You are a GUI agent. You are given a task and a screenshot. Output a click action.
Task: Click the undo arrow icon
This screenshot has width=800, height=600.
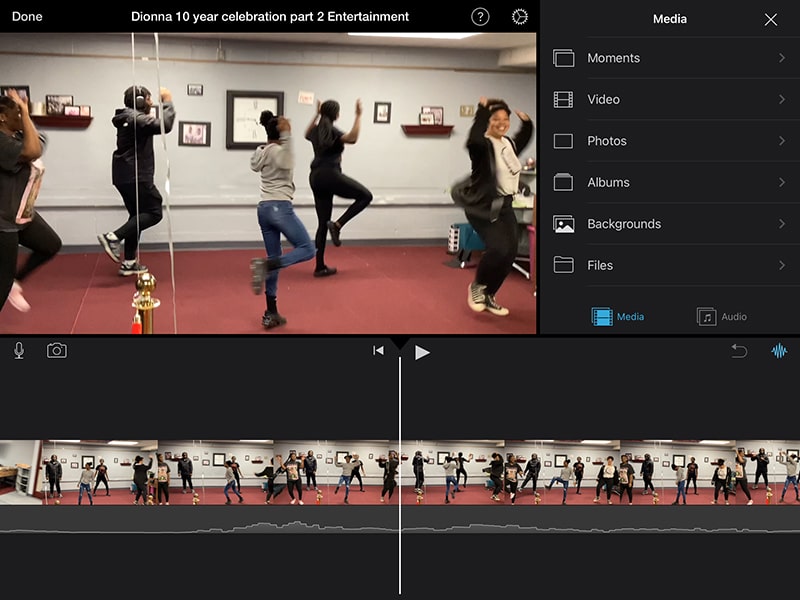tap(739, 351)
